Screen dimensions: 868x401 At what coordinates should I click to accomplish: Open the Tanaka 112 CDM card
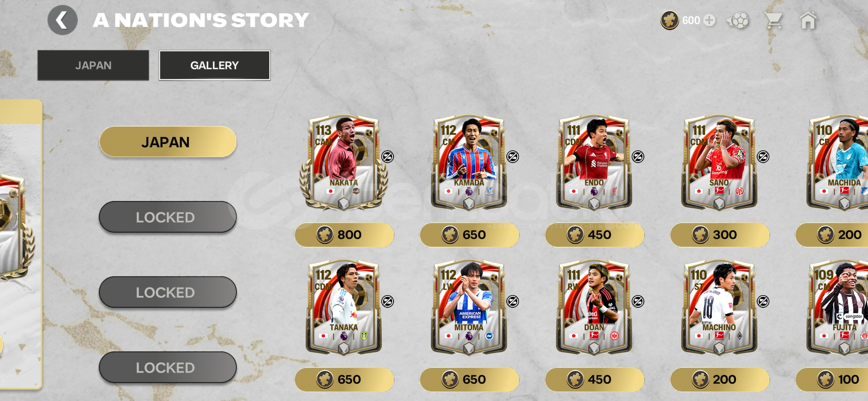(x=343, y=307)
